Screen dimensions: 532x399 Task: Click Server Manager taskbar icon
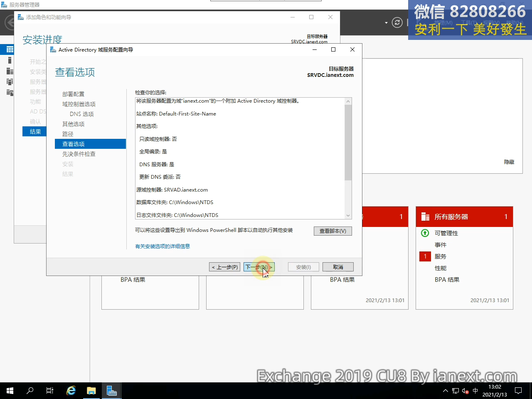(111, 391)
